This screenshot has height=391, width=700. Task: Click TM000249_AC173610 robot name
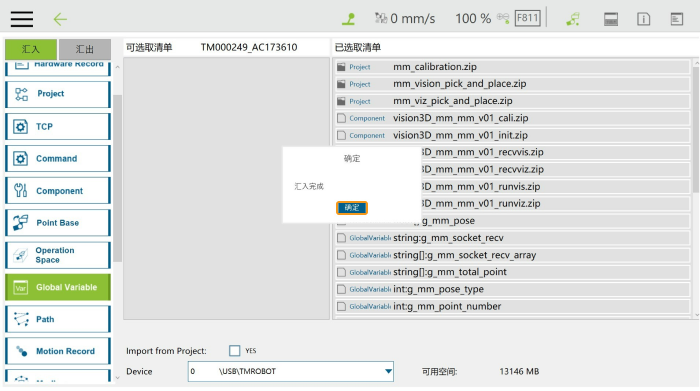click(249, 47)
